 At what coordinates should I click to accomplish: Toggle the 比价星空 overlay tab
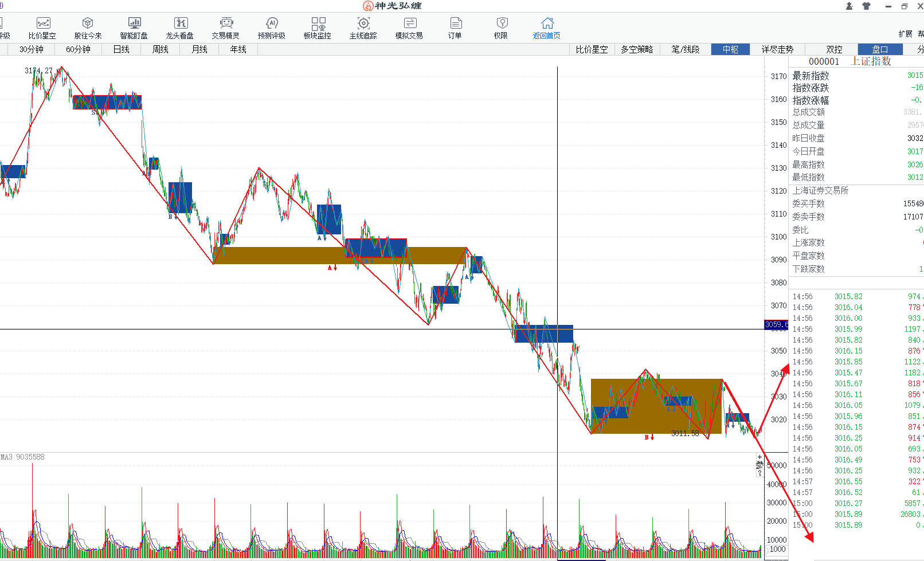pos(592,49)
